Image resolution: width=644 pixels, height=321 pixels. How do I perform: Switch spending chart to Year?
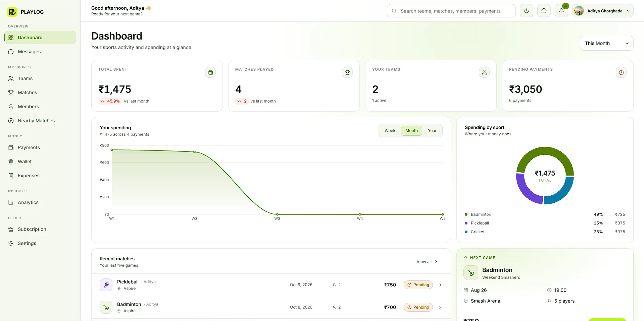pos(432,131)
